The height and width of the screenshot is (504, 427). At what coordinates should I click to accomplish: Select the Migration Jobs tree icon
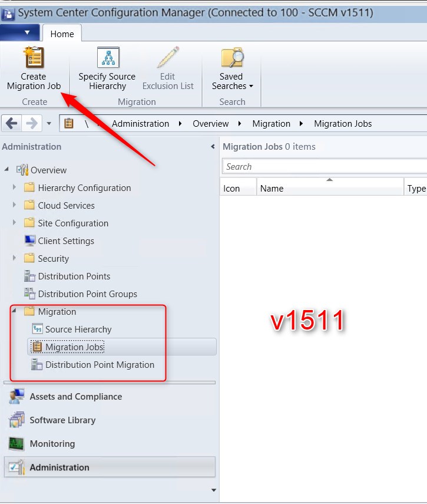[x=37, y=347]
